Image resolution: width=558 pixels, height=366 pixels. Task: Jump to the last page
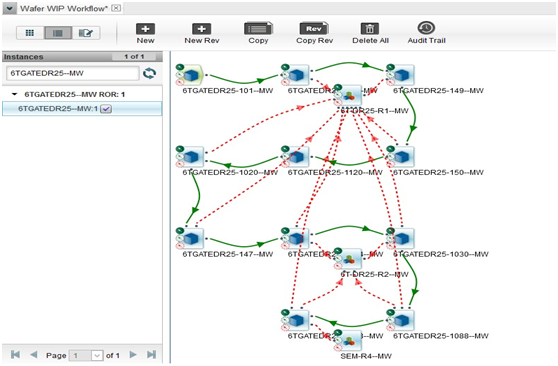[x=152, y=355]
